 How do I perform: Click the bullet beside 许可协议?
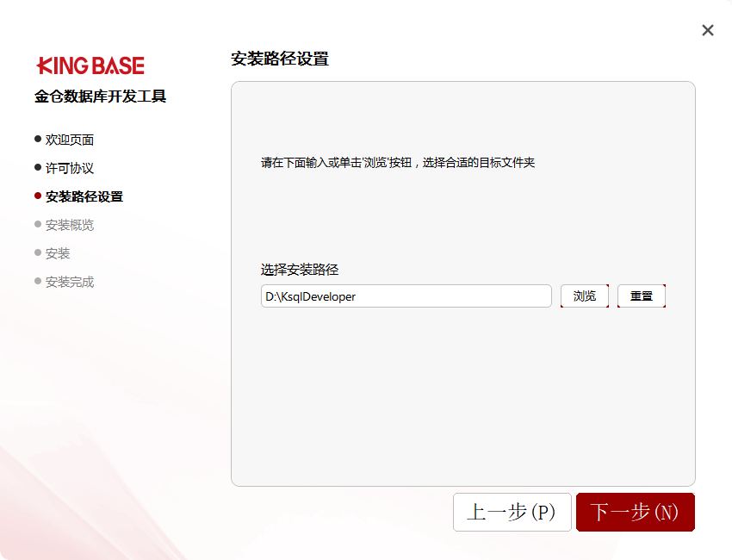pos(38,167)
